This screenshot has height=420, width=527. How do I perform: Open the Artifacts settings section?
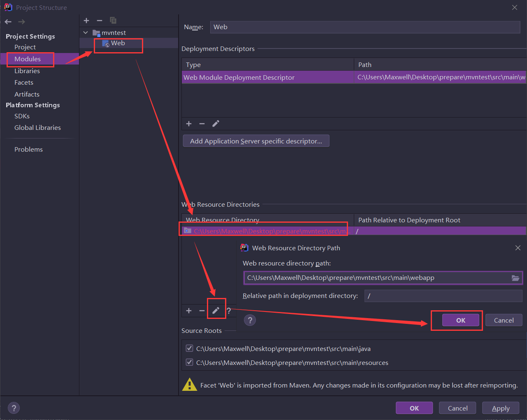[27, 95]
